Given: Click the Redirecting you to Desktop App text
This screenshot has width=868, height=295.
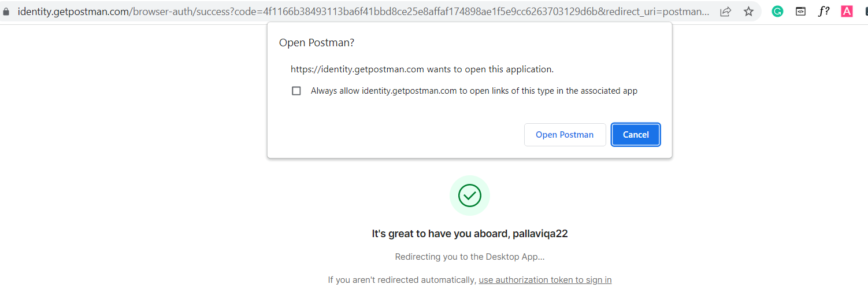Looking at the screenshot, I should [x=470, y=257].
